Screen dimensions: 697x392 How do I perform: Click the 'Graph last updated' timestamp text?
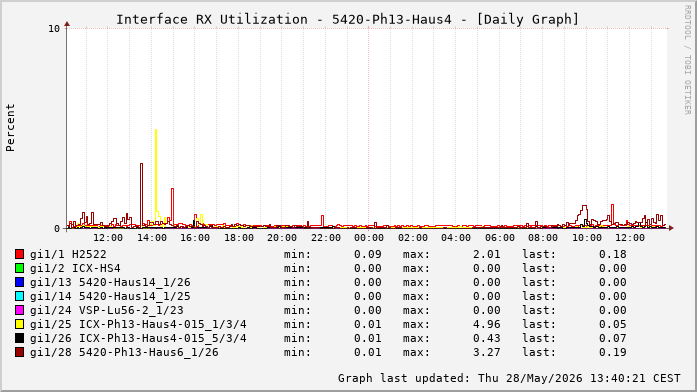point(509,378)
